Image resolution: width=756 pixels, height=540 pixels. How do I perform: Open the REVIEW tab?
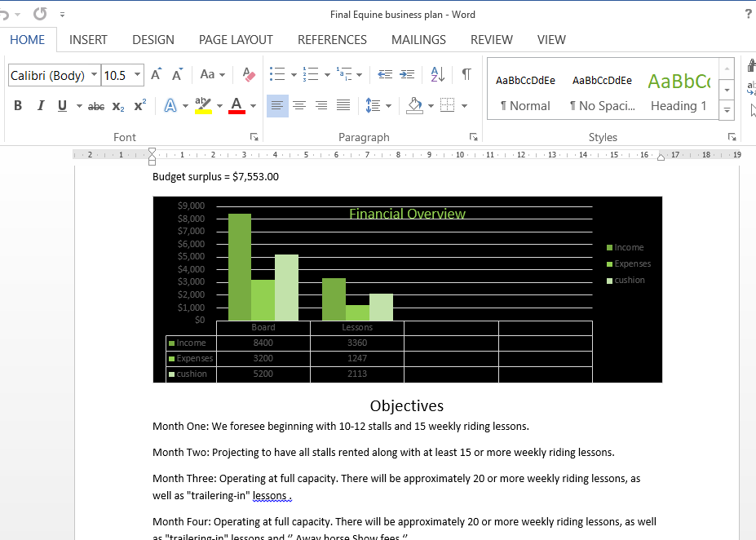coord(491,39)
